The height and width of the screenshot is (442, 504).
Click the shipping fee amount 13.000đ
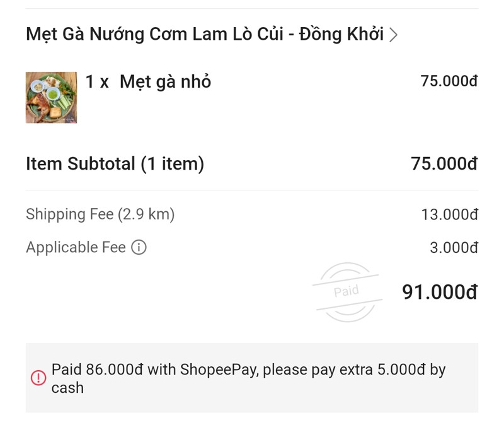tap(449, 215)
